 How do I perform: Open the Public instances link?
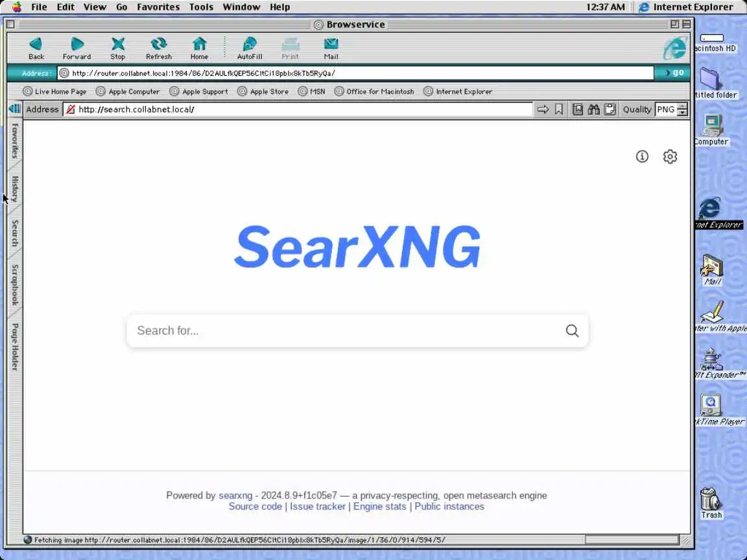(x=449, y=506)
